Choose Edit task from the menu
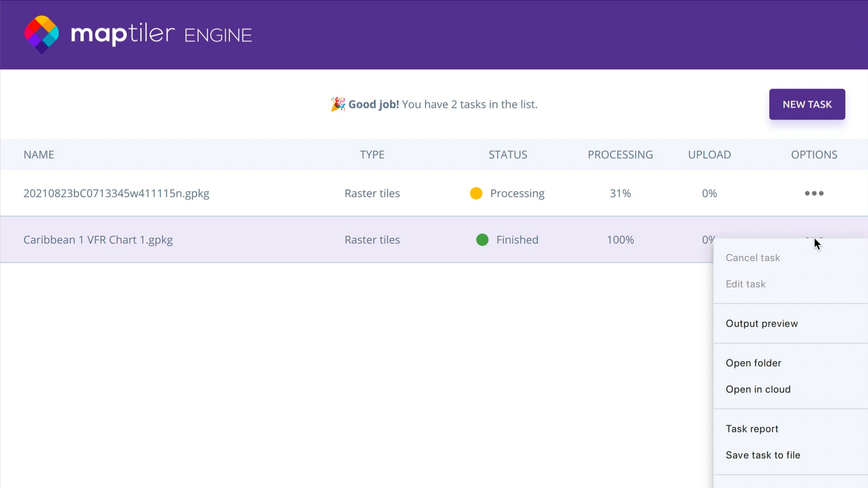 745,284
